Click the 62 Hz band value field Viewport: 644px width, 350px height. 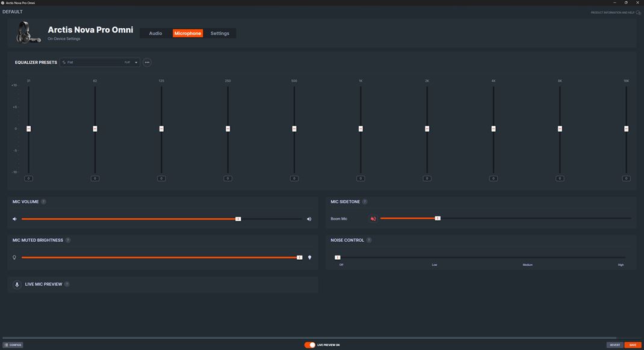click(x=95, y=179)
